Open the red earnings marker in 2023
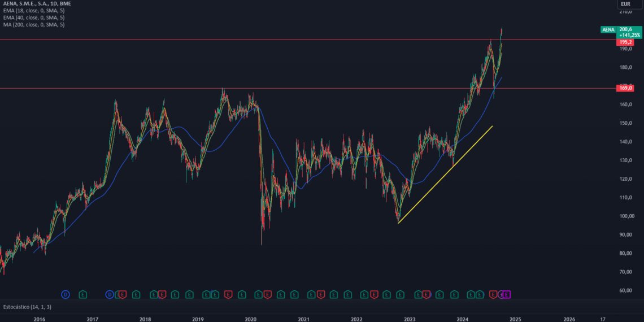 pos(427,294)
